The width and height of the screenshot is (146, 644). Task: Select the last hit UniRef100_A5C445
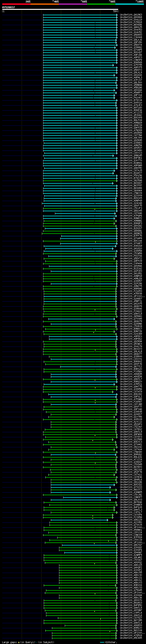[x=131, y=638]
